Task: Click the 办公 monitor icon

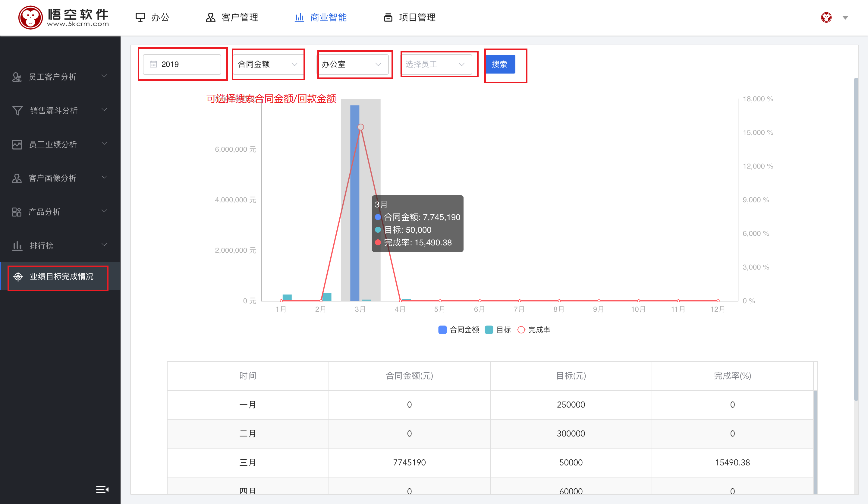Action: (x=140, y=17)
